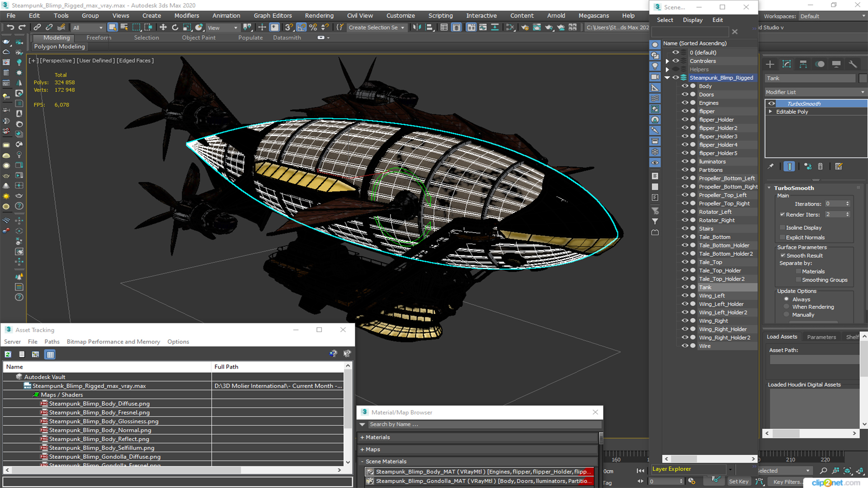
Task: Open the Utilities wrench panel tab
Action: [853, 64]
